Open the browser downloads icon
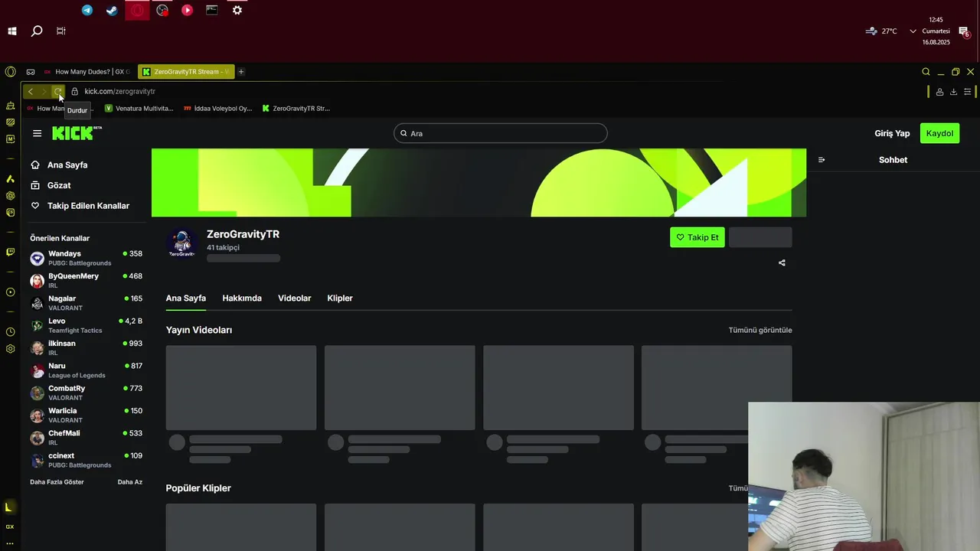Viewport: 980px width, 551px height. 953,92
